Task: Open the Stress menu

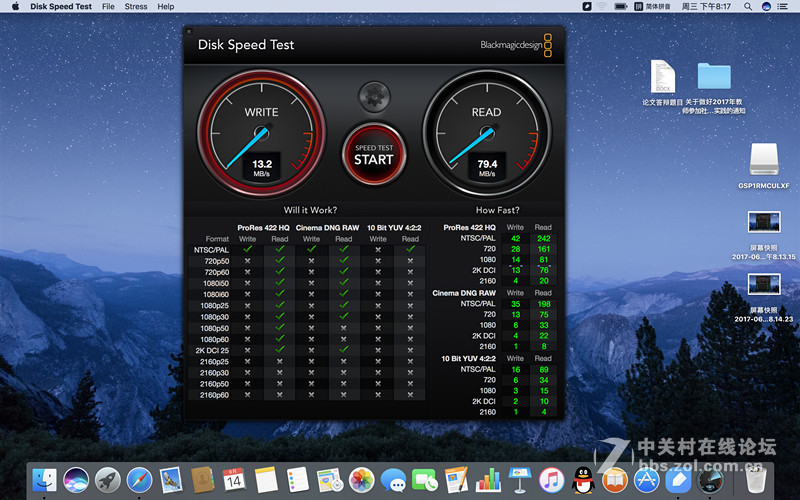Action: pyautogui.click(x=136, y=6)
